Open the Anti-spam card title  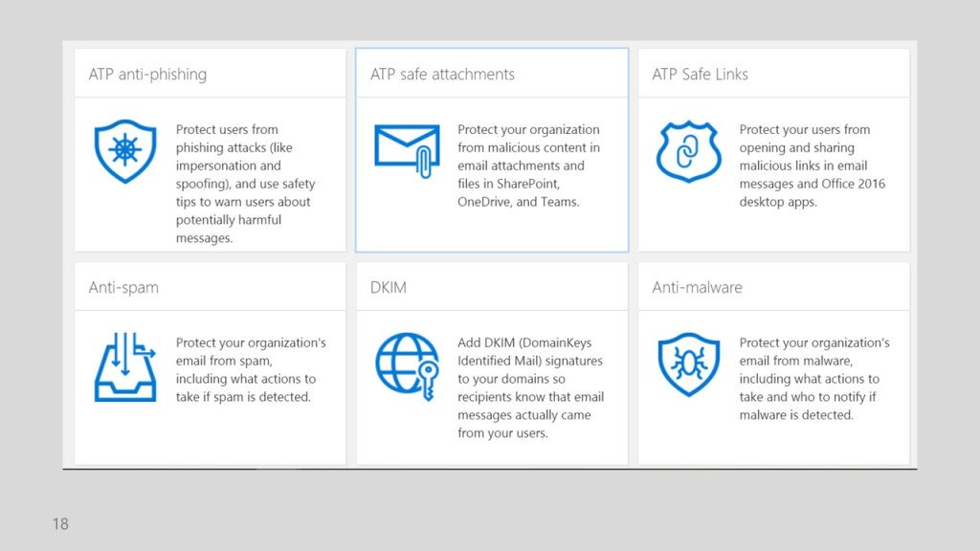coord(123,287)
